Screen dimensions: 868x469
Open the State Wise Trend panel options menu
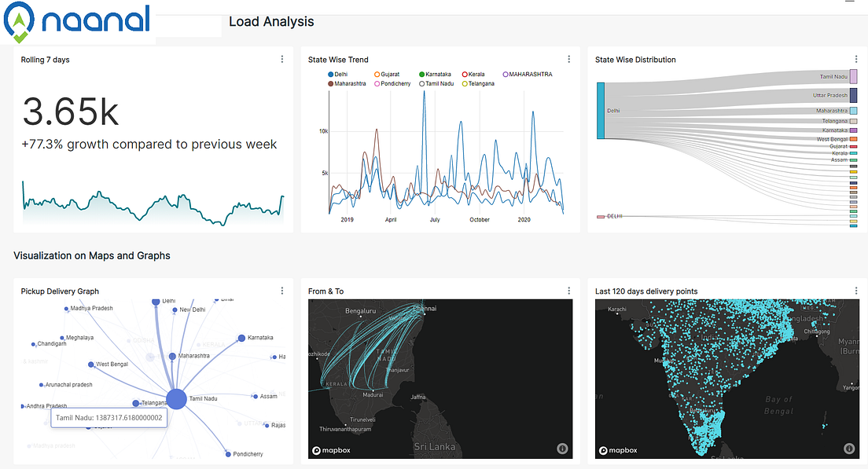568,59
